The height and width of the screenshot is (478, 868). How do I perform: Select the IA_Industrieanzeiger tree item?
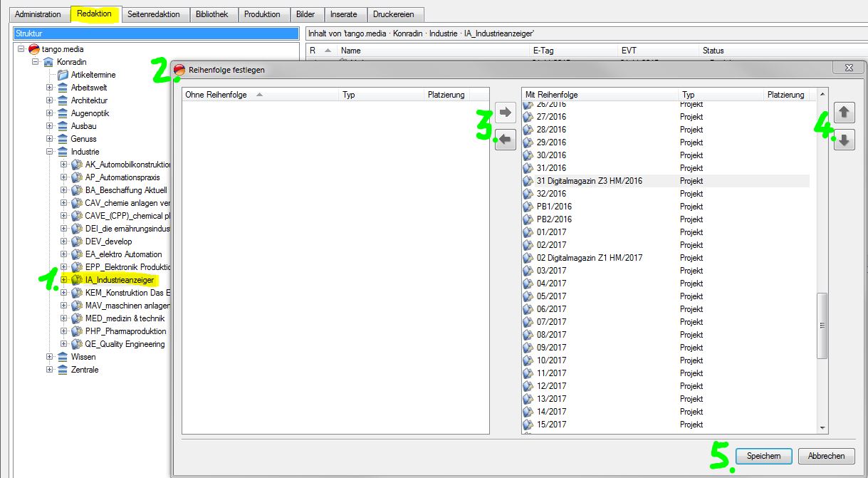pyautogui.click(x=118, y=280)
